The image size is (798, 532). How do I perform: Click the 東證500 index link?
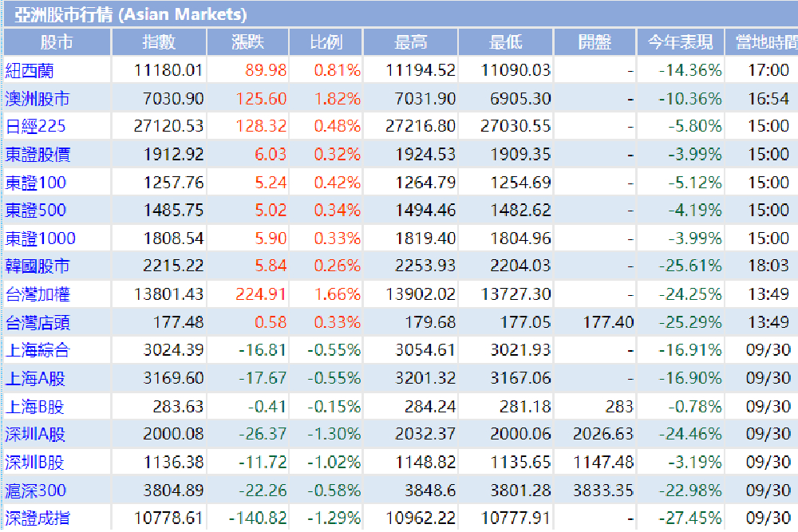pos(36,210)
